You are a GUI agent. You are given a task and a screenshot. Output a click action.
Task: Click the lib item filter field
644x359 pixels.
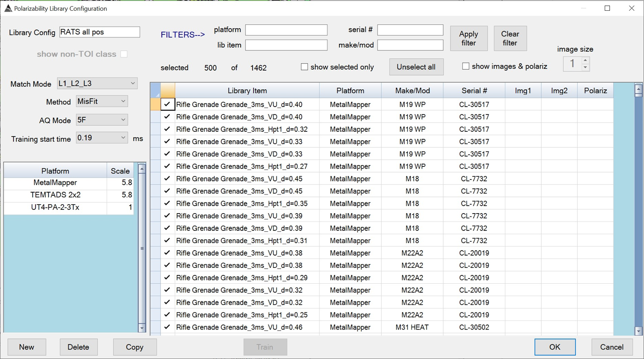click(x=286, y=45)
